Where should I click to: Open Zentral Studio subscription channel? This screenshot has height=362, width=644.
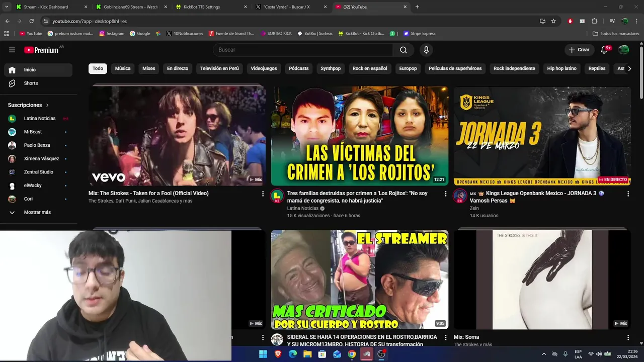(38, 172)
